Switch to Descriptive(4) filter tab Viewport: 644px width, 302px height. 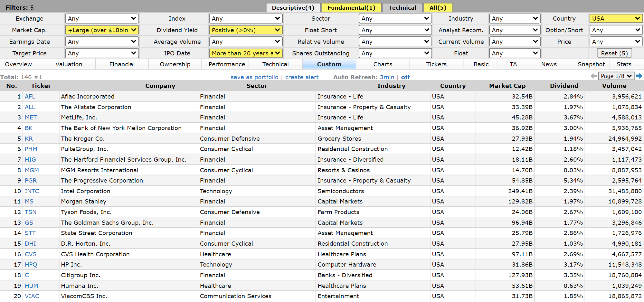pyautogui.click(x=293, y=8)
